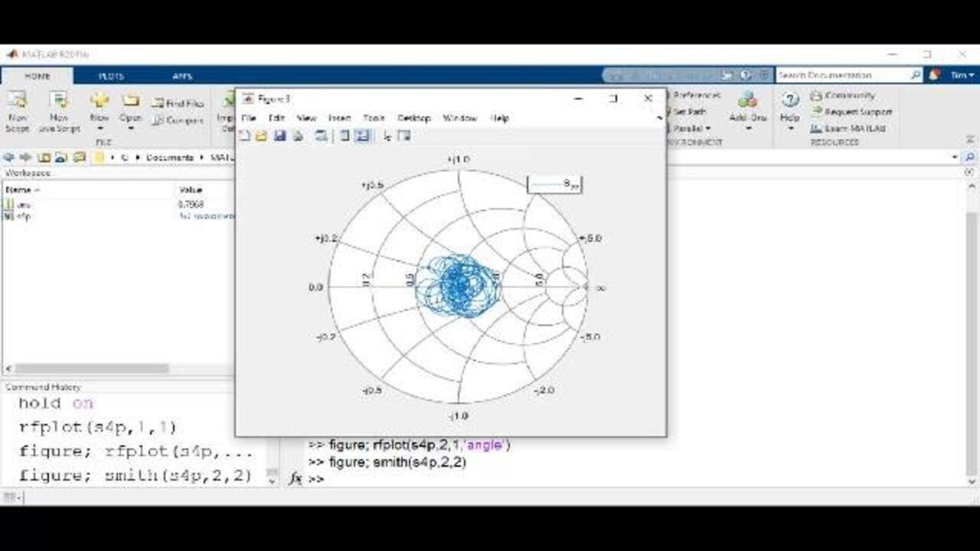Click the search magnifier in address bar

969,157
